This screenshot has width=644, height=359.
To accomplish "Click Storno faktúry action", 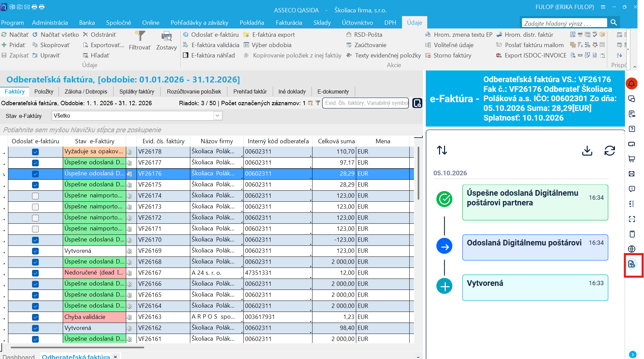I will pos(448,55).
